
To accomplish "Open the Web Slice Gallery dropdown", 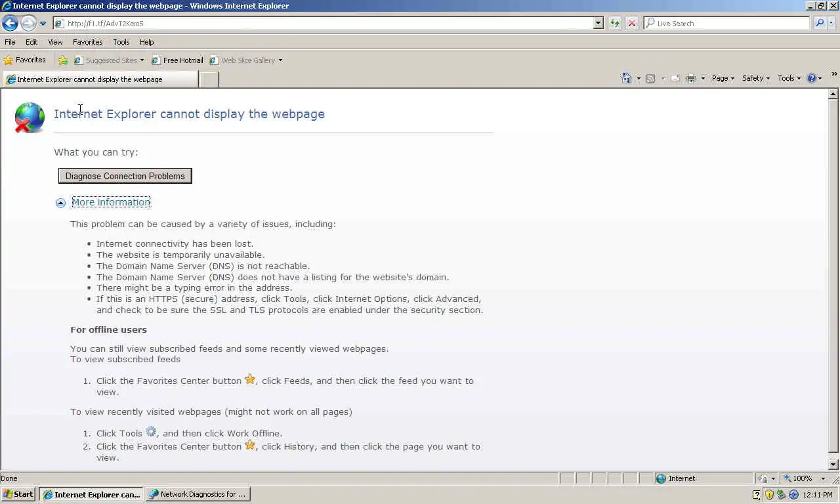I will [245, 60].
